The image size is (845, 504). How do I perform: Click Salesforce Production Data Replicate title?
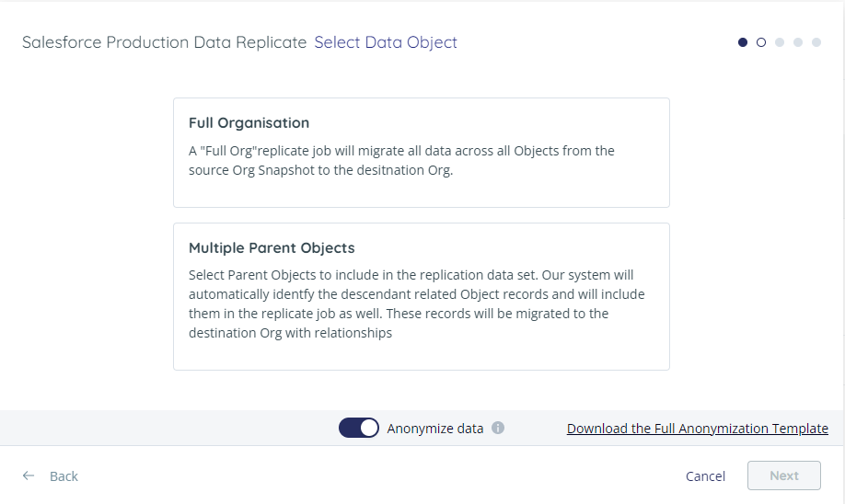pos(165,42)
